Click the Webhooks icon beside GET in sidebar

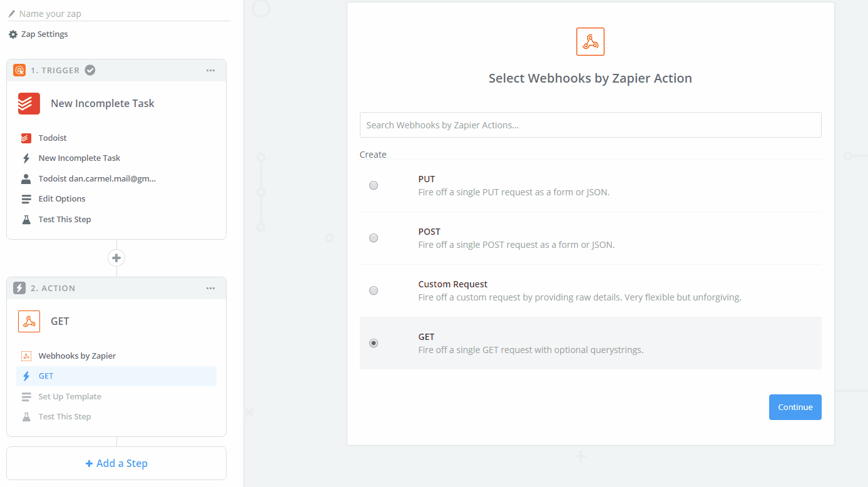(x=29, y=322)
